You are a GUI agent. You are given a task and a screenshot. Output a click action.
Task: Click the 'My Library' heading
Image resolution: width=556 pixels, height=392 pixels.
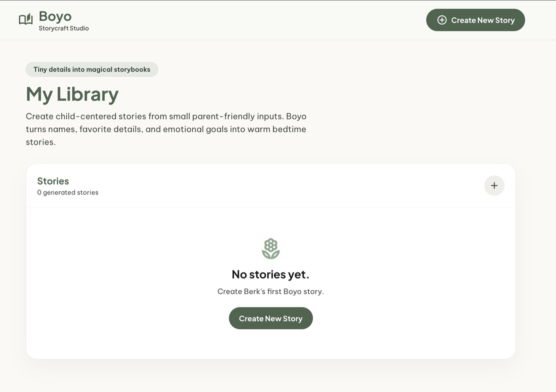pos(72,94)
